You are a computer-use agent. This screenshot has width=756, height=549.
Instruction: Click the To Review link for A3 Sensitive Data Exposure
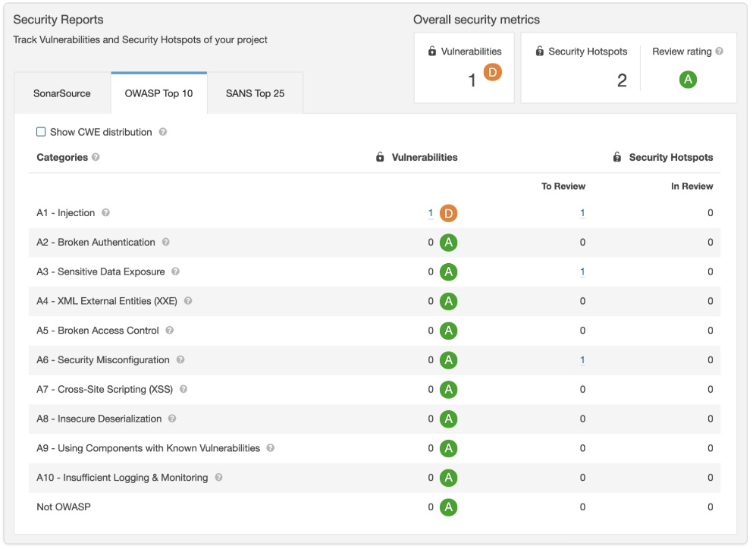point(582,271)
